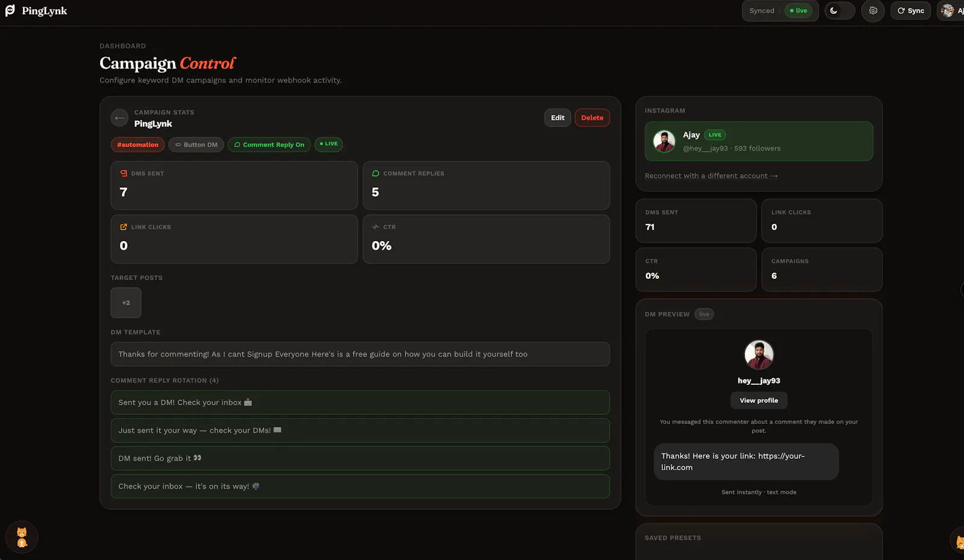Click the sidebar CTR 0% card
The image size is (964, 560).
(696, 270)
